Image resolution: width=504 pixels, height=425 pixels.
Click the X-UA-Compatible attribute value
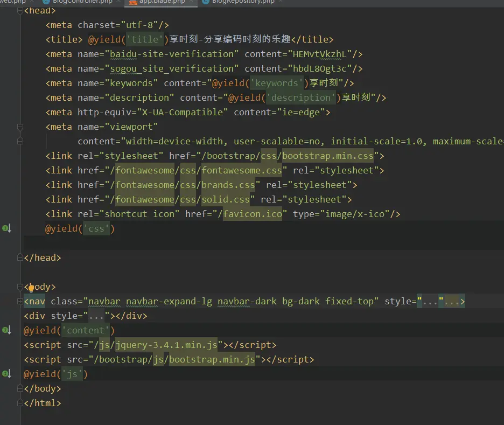182,112
